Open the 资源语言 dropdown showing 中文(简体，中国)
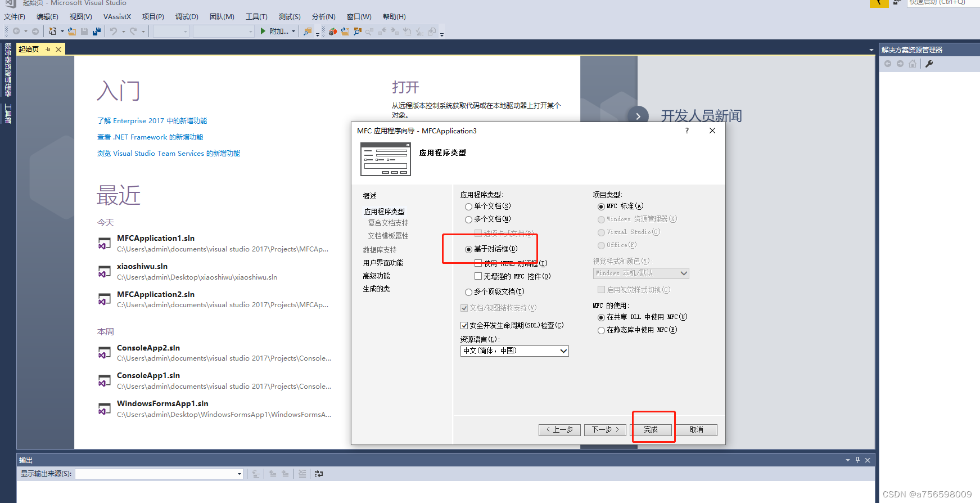980x503 pixels. pos(514,351)
